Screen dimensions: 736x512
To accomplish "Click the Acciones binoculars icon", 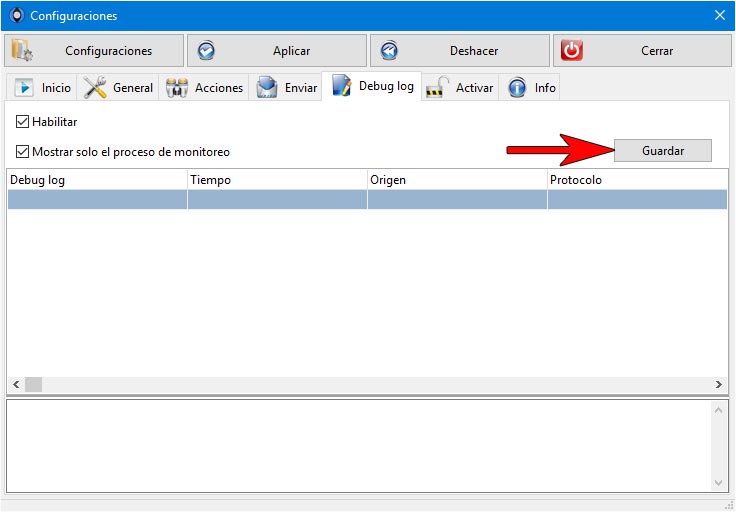I will point(177,88).
